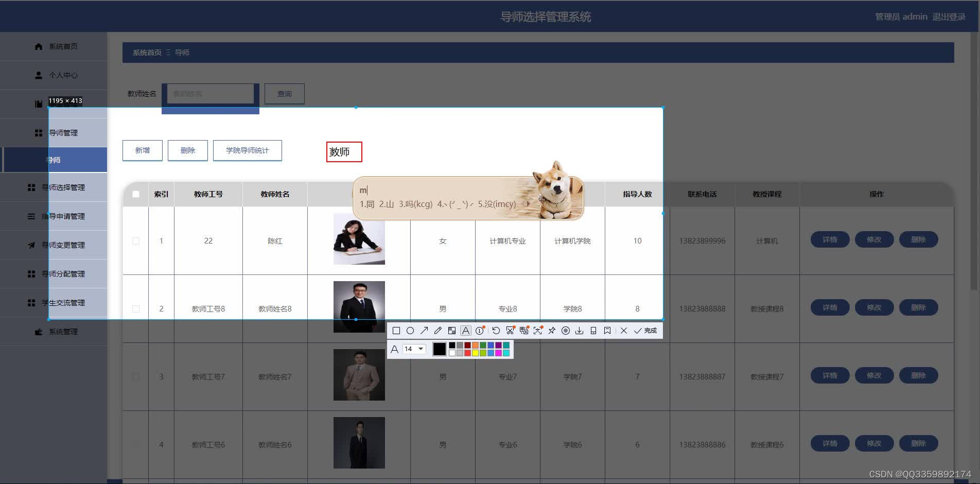Pick the bright red color swatch
Viewport: 980px width, 484px height.
tap(467, 353)
